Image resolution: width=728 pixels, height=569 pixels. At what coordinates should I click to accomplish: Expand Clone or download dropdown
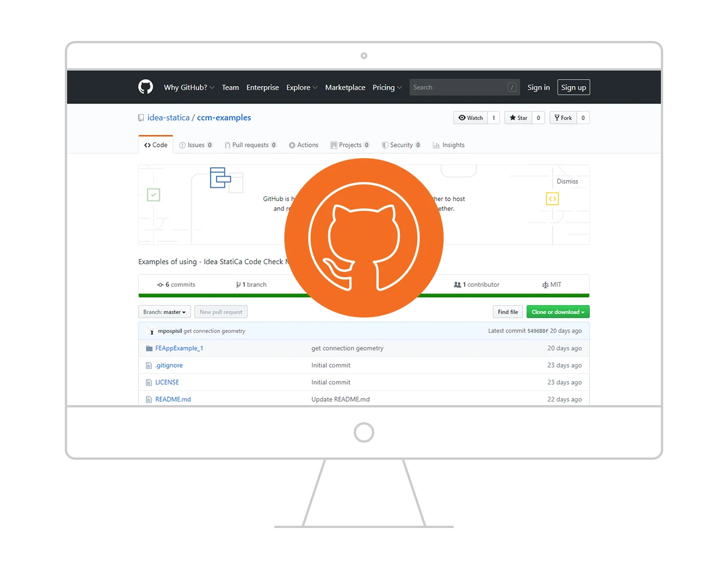click(558, 312)
